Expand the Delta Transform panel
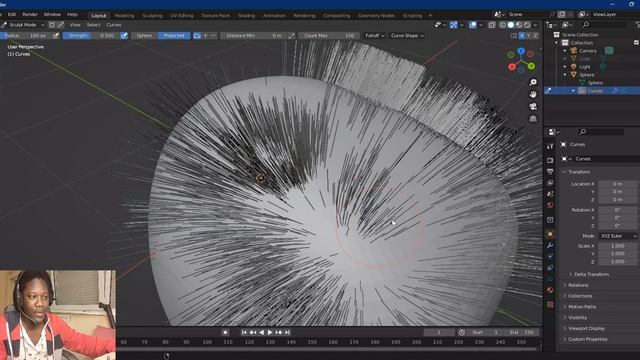640x360 pixels. [x=591, y=274]
